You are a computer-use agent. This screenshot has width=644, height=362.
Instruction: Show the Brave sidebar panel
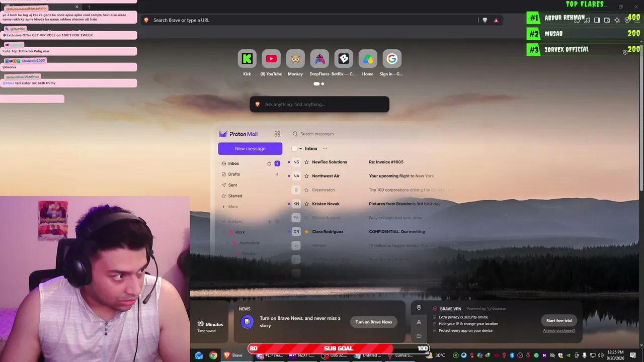coord(597,20)
